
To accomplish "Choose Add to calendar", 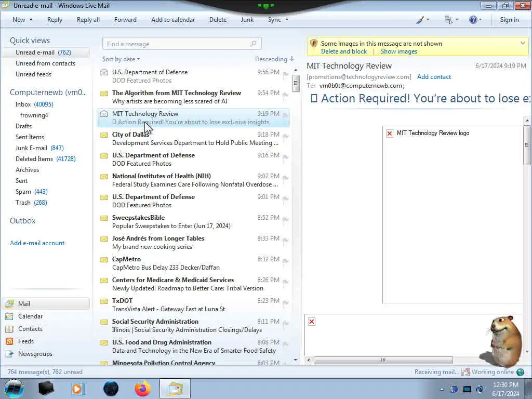I will click(x=173, y=20).
